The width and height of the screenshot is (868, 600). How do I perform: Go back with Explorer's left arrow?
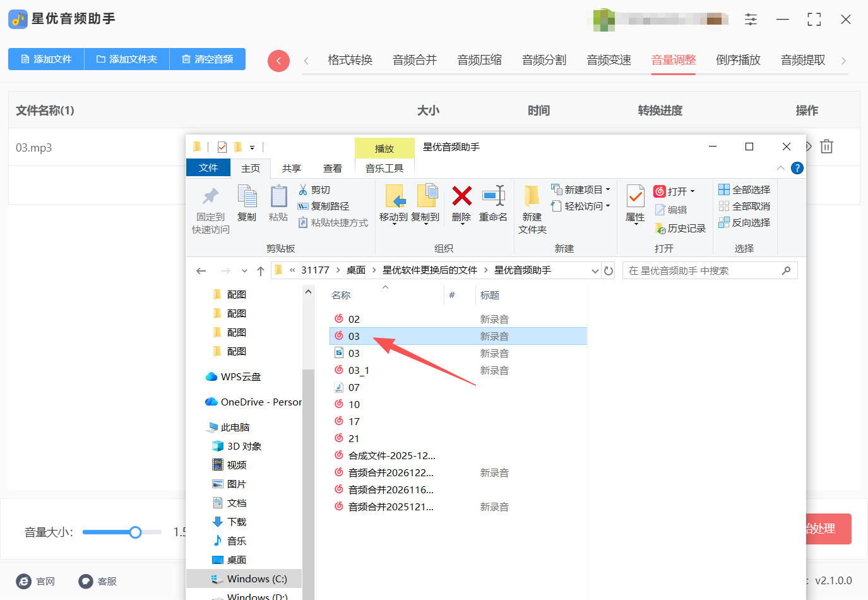201,271
